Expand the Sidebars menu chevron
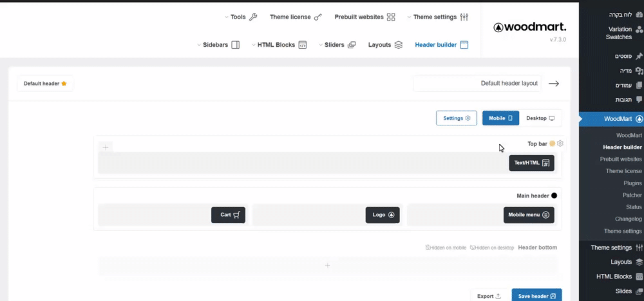 click(x=199, y=44)
